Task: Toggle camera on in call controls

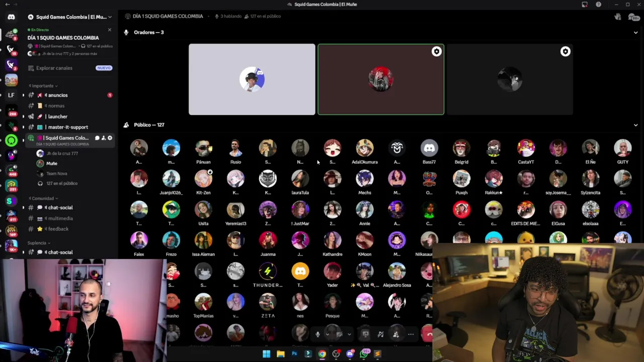Action: (x=340, y=334)
